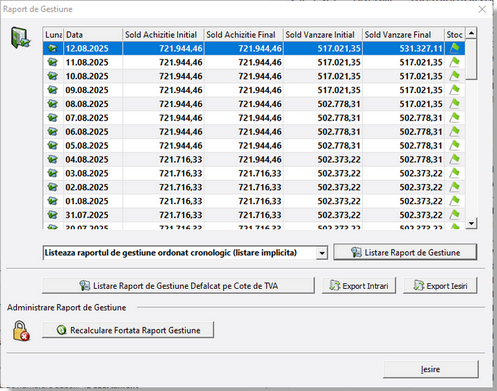
Task: Click Sold Achizitie Final cell in 03.08.2025 row
Action: (243, 173)
